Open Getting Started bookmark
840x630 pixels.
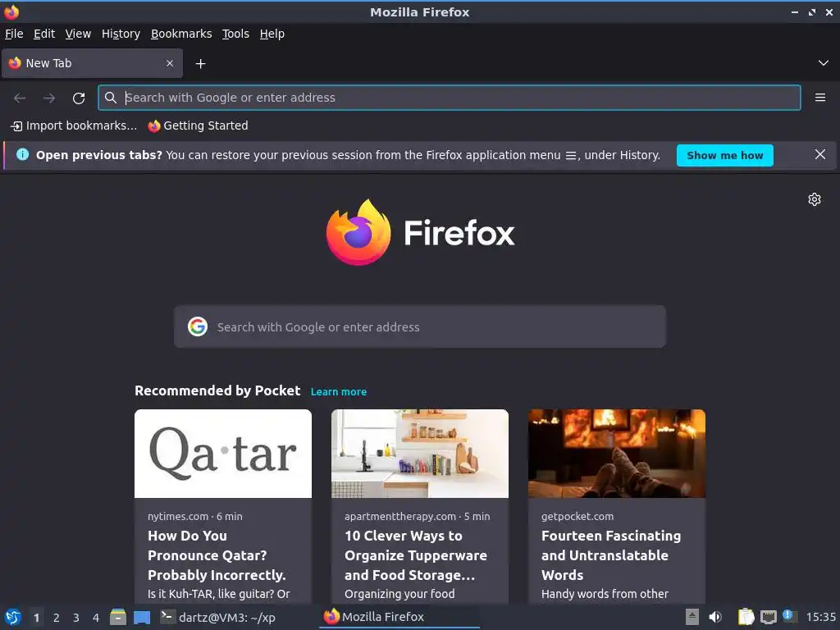coord(199,126)
